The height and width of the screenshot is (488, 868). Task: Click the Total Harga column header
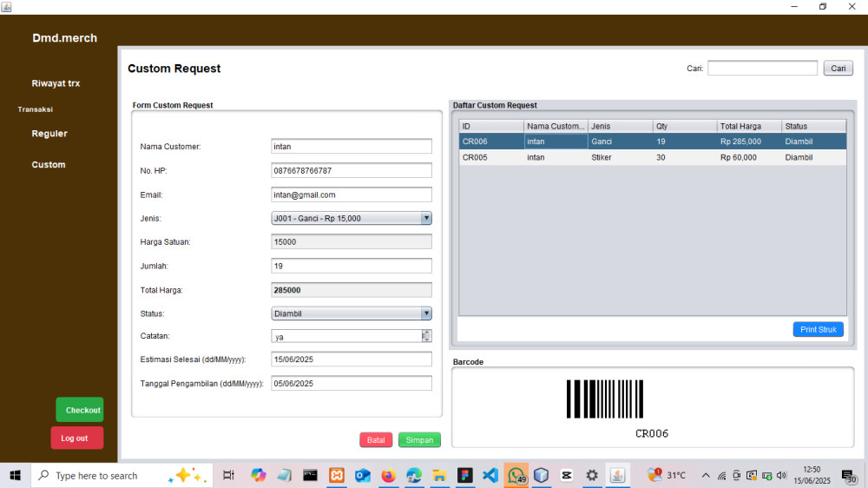click(x=749, y=126)
